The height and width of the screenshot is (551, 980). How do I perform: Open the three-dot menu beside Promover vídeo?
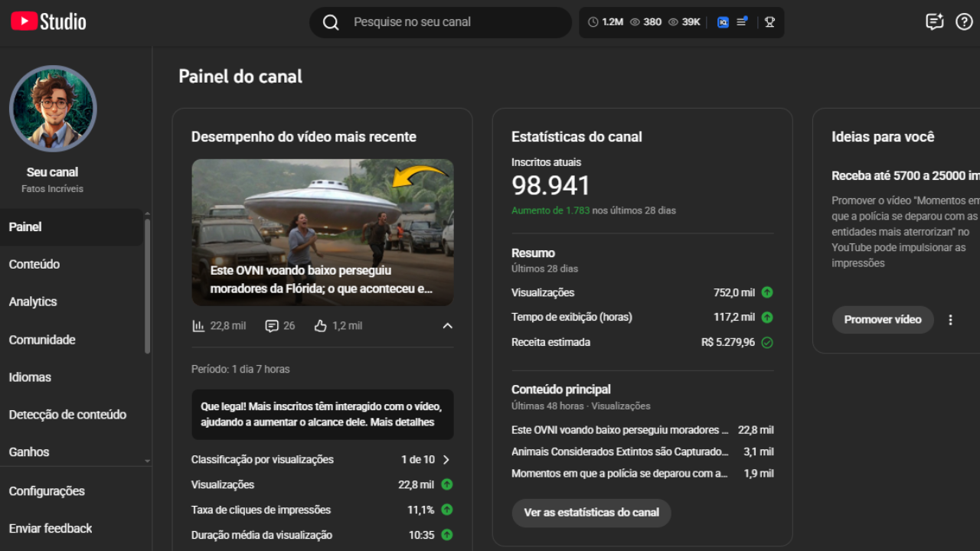[950, 320]
